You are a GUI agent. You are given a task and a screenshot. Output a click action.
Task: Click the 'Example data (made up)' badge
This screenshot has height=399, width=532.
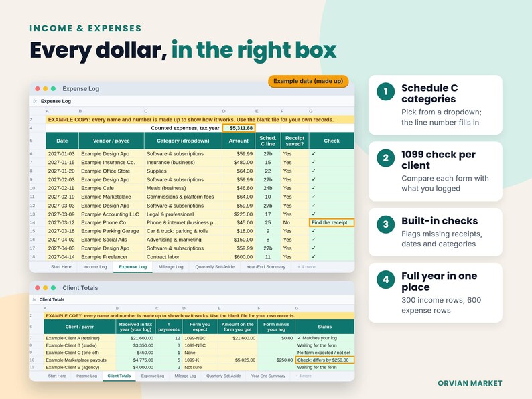tap(308, 82)
